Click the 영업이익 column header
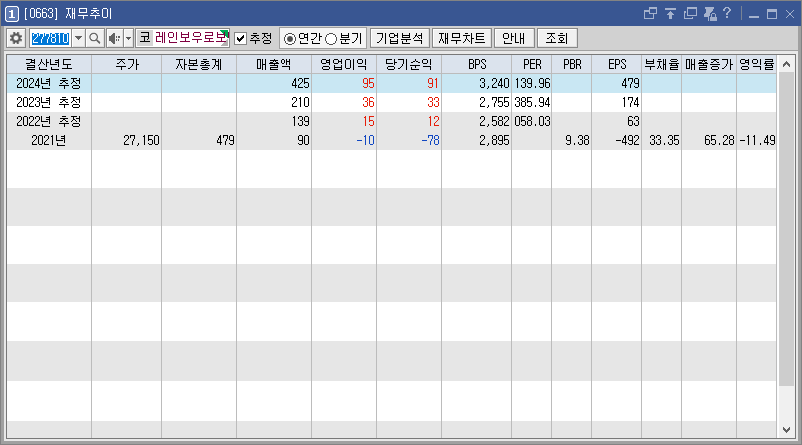Image resolution: width=802 pixels, height=445 pixels. coord(344,64)
